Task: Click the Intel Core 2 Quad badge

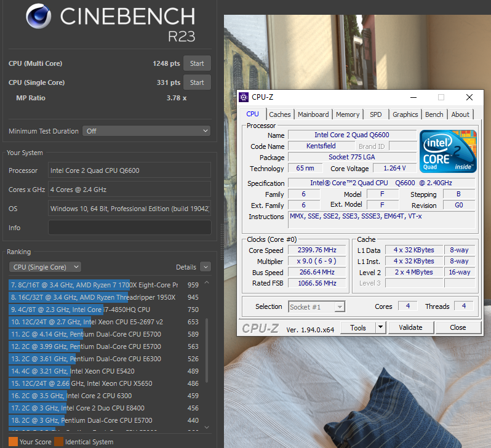Action: [x=448, y=151]
